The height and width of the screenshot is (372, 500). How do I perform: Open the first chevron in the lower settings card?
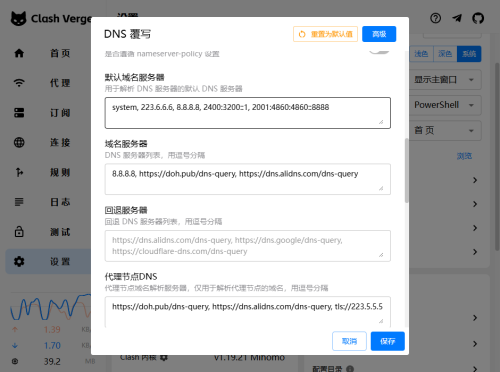click(x=475, y=318)
